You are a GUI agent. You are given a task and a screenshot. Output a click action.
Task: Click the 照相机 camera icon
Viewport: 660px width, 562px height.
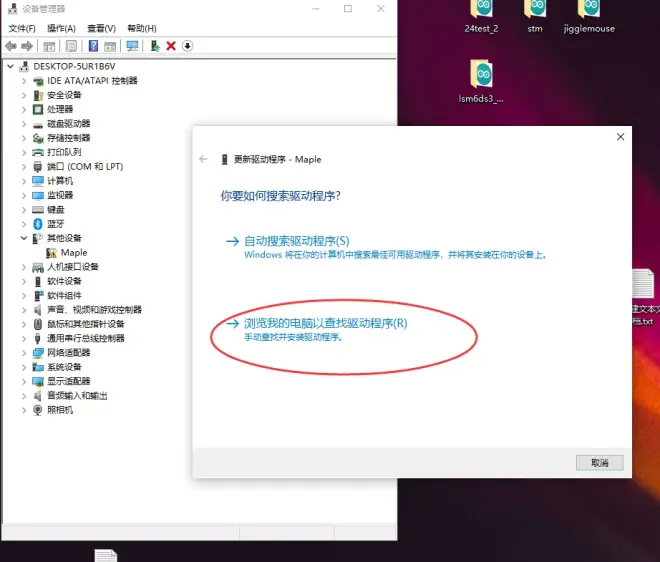(38, 410)
